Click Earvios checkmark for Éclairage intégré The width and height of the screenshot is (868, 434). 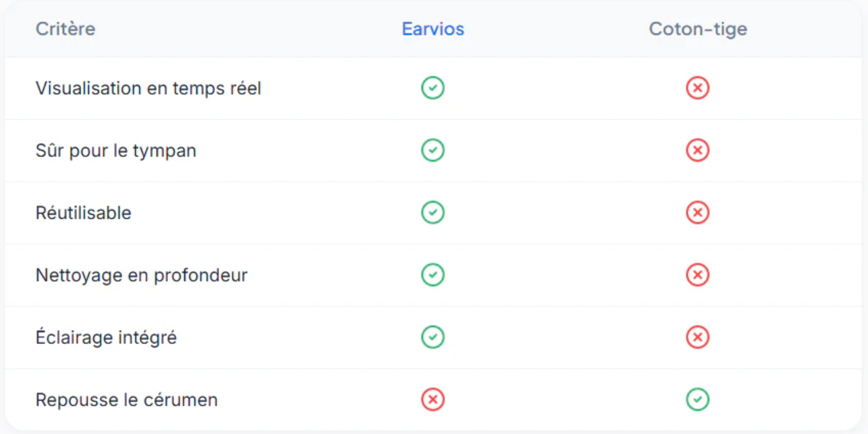(x=433, y=337)
